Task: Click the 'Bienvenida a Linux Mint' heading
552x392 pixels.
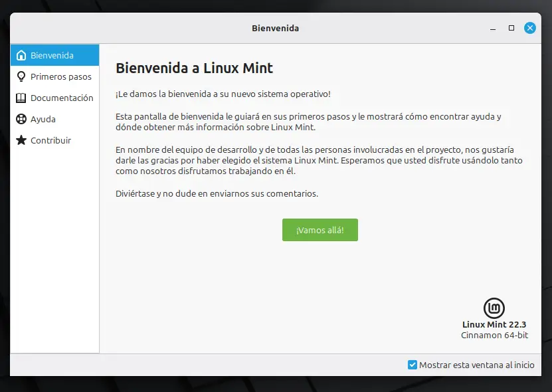Action: pos(194,68)
